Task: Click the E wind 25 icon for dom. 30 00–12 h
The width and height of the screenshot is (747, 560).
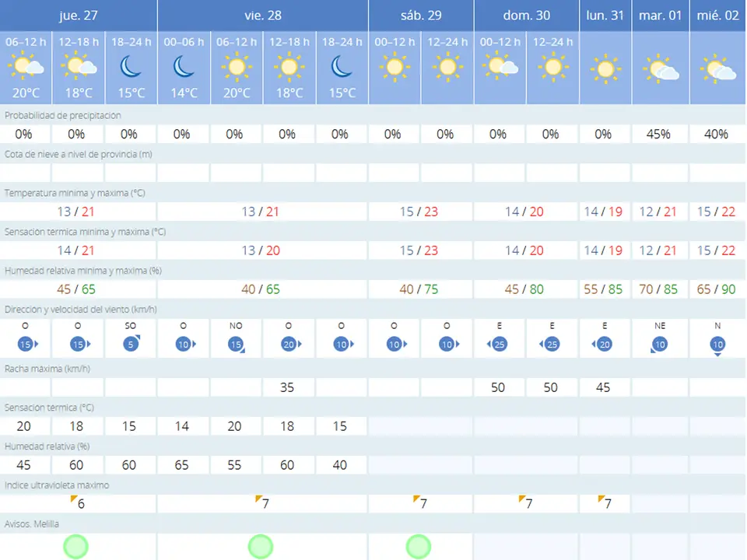Action: coord(498,344)
